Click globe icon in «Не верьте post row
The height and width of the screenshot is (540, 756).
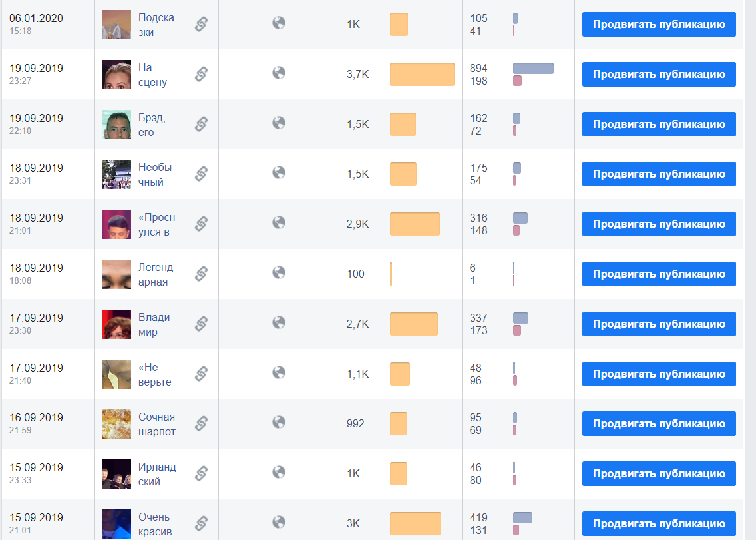coord(279,373)
